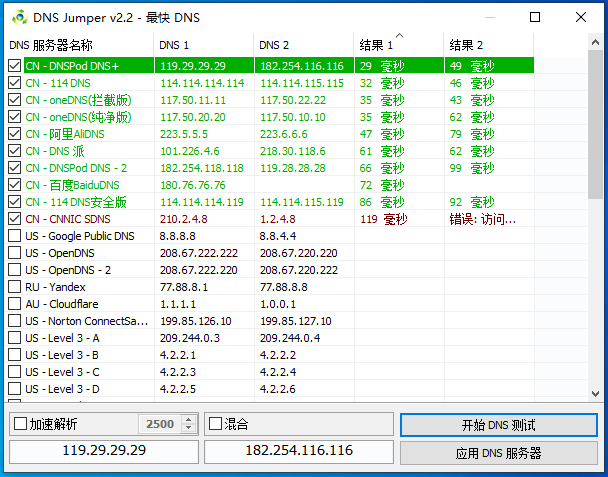Screen dimensions: 608x477
Task: Click the 1.0.0.1 address cell
Action: 278,304
